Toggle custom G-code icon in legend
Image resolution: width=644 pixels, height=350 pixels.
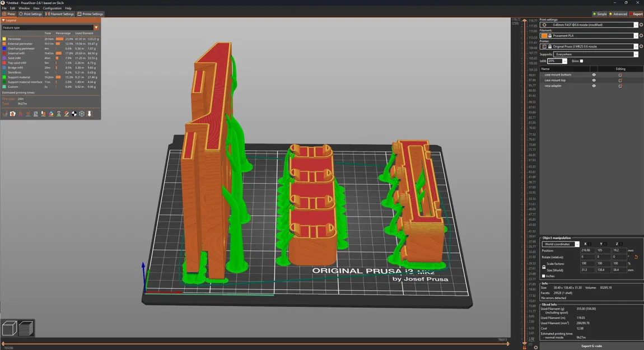(67, 114)
